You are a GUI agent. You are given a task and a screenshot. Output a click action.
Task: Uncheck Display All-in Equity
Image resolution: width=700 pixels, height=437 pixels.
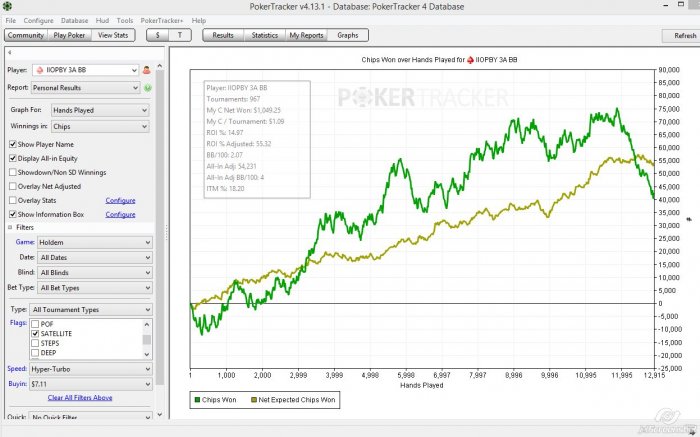[x=13, y=158]
